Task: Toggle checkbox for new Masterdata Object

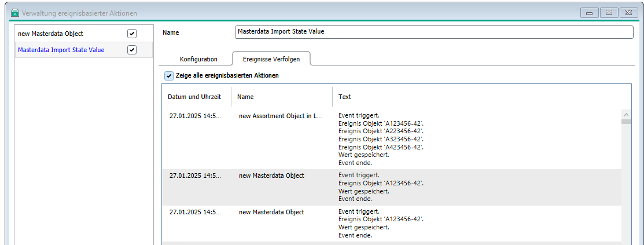Action: [132, 34]
